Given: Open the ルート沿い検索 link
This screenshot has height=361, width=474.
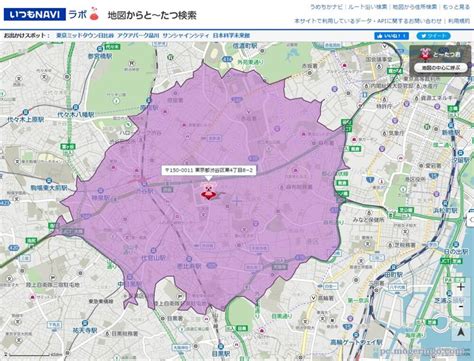Looking at the screenshot, I should point(367,7).
